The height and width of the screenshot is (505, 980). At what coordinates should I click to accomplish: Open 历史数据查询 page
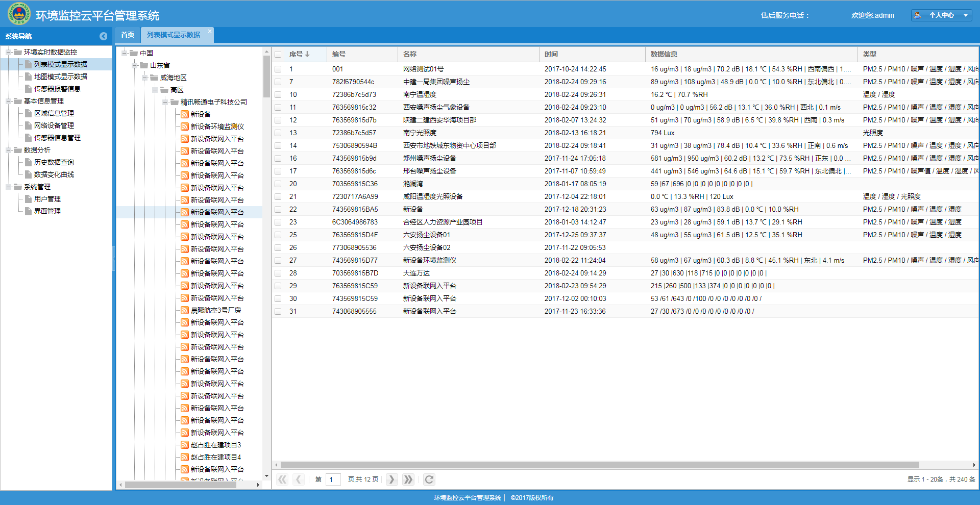tap(54, 162)
